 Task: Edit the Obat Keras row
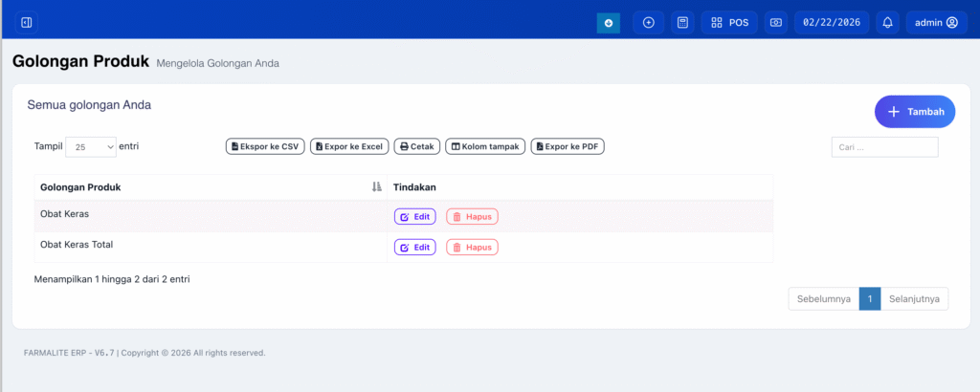[x=414, y=217]
